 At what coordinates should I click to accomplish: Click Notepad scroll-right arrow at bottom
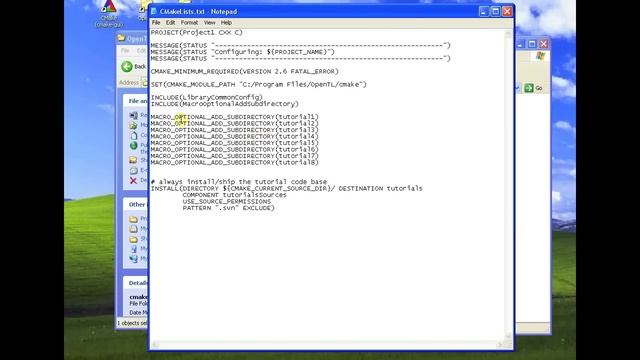500,345
